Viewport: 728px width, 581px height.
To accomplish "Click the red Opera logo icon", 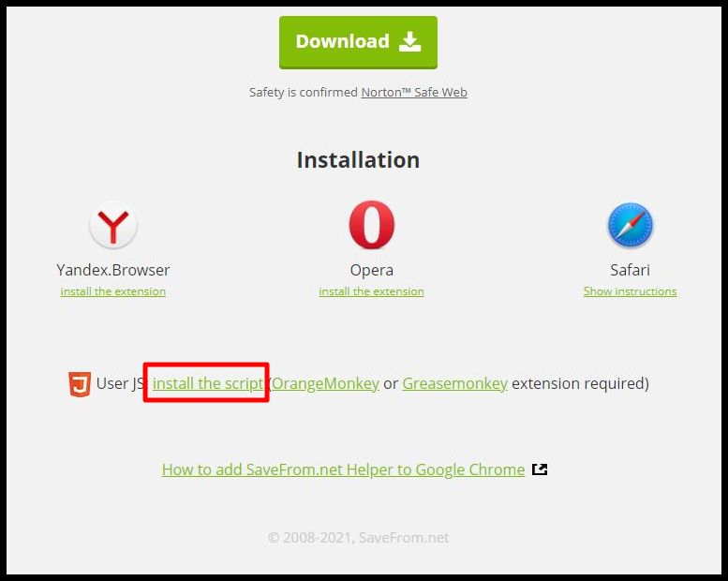I will coord(371,225).
